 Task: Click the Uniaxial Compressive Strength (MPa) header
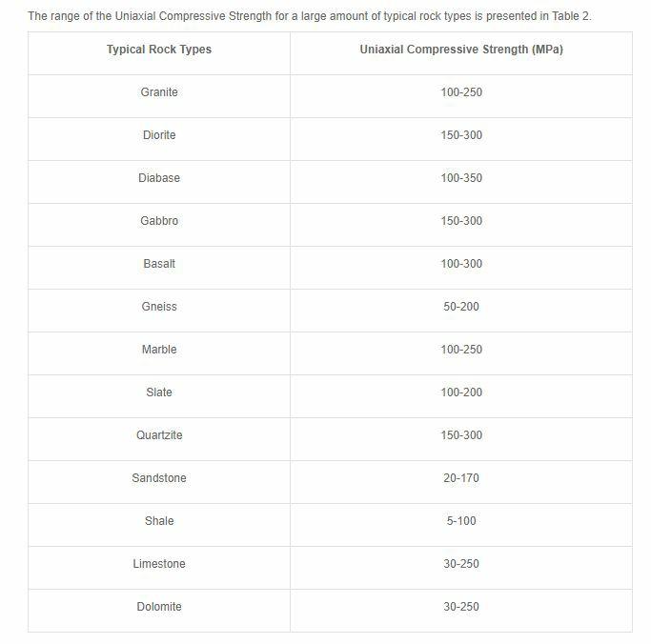461,50
